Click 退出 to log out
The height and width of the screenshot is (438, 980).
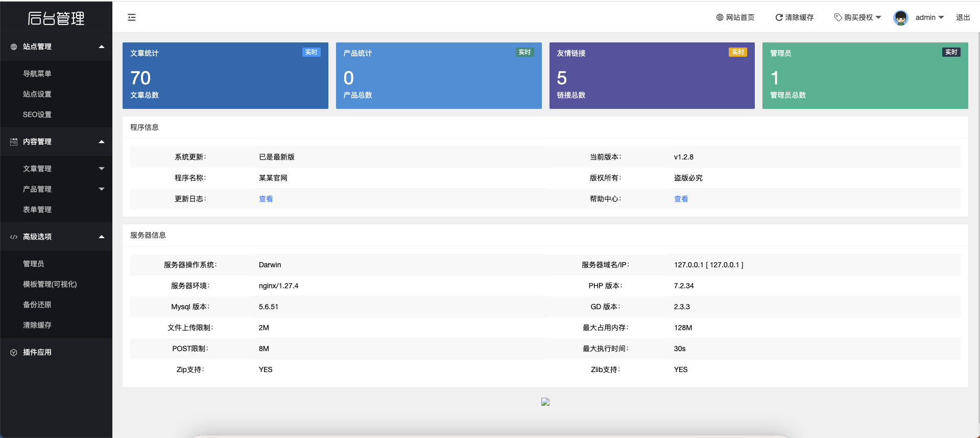[x=963, y=17]
